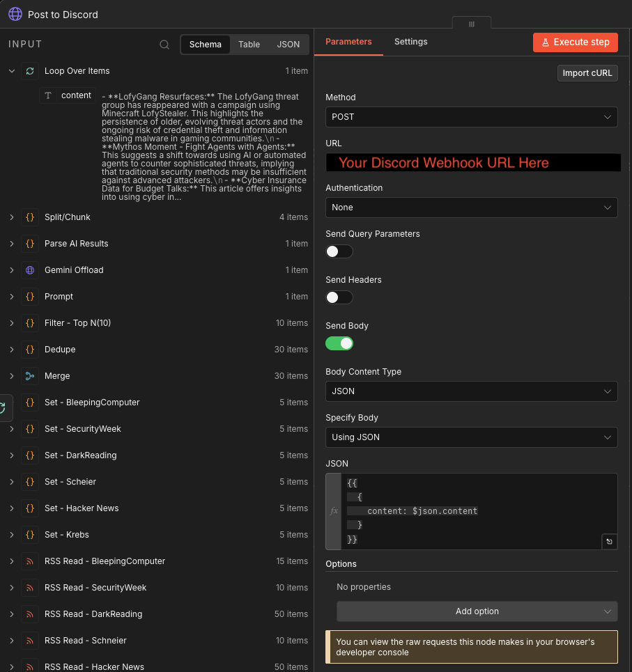Image resolution: width=632 pixels, height=672 pixels.
Task: Click the search icon in the INPUT panel
Action: point(164,44)
